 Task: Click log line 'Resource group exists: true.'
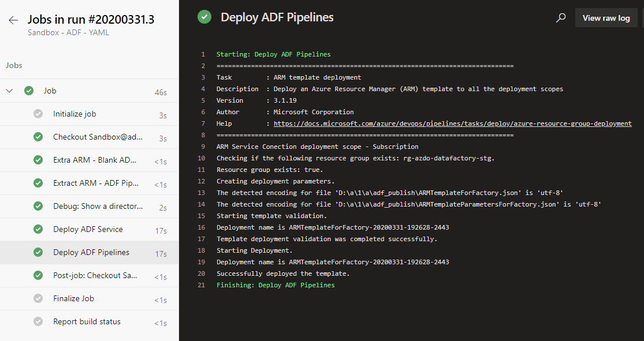(270, 170)
